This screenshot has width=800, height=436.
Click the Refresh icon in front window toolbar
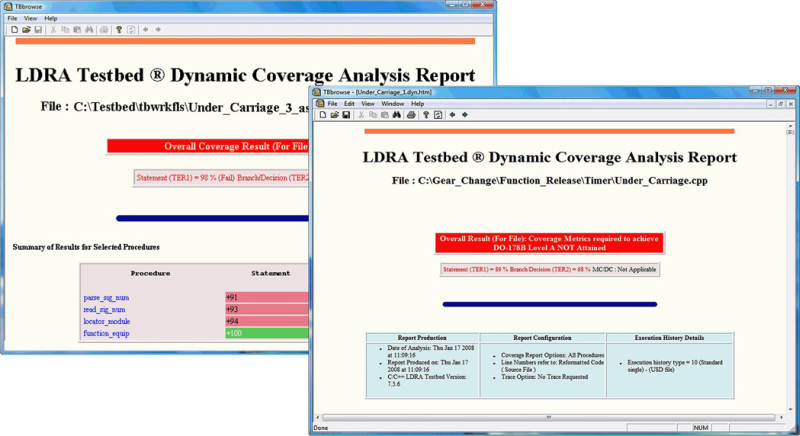[x=438, y=115]
